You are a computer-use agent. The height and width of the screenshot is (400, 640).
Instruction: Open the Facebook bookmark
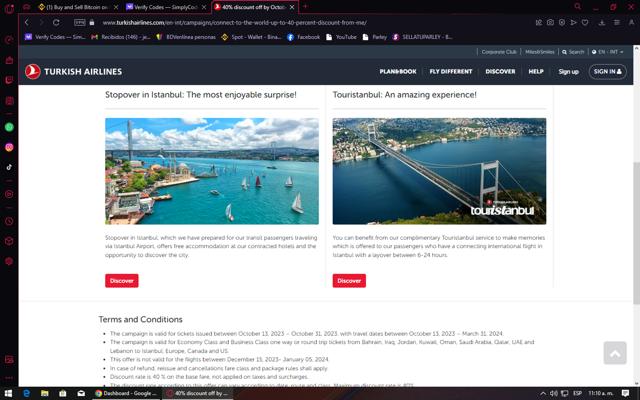pyautogui.click(x=304, y=37)
